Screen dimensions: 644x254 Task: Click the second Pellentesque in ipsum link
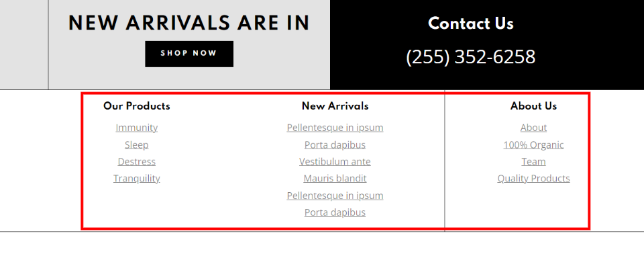pos(335,196)
